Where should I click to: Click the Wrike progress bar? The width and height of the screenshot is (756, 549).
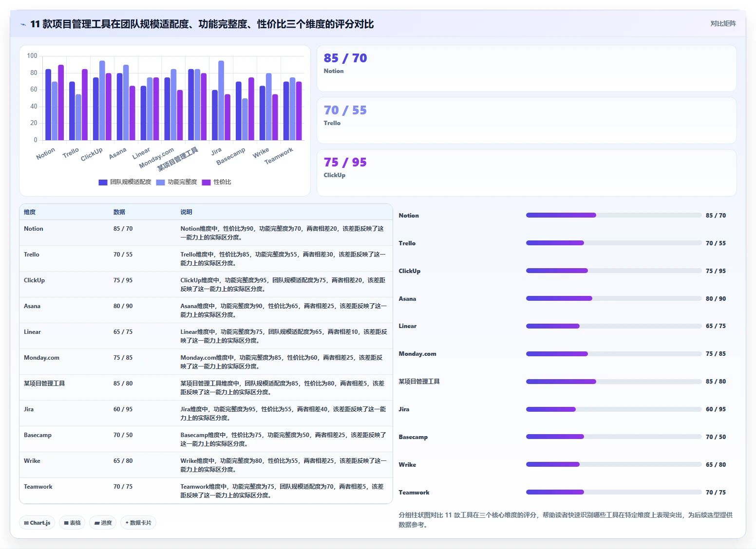614,464
